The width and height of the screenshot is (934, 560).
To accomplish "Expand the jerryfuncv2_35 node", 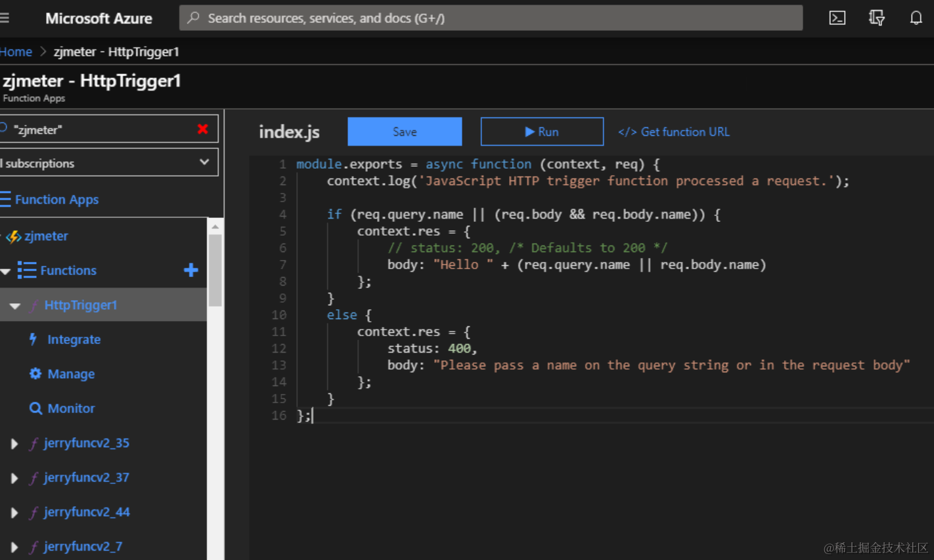I will click(x=14, y=444).
